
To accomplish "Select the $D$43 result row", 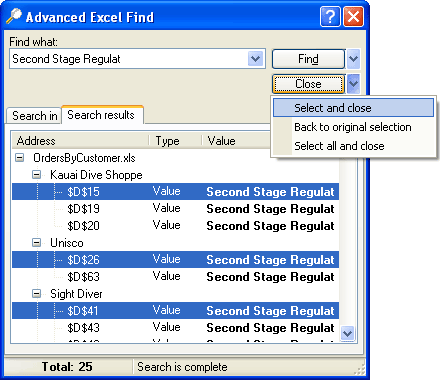I will 176,328.
